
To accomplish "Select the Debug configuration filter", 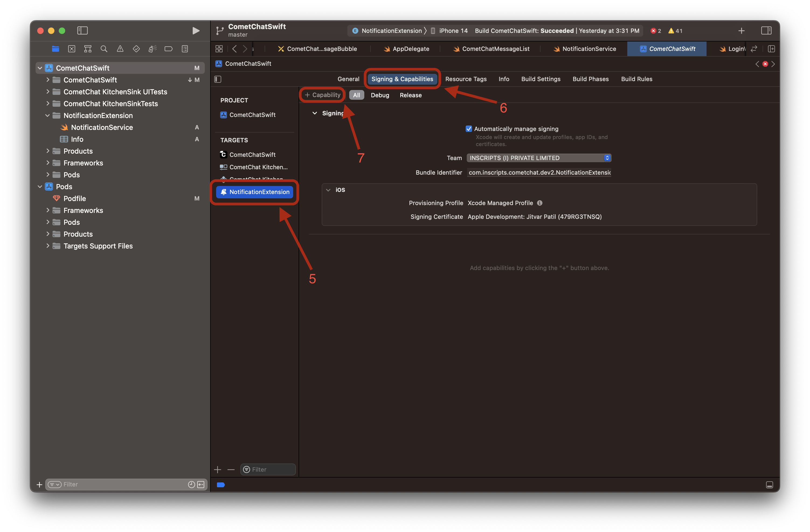I will click(379, 95).
